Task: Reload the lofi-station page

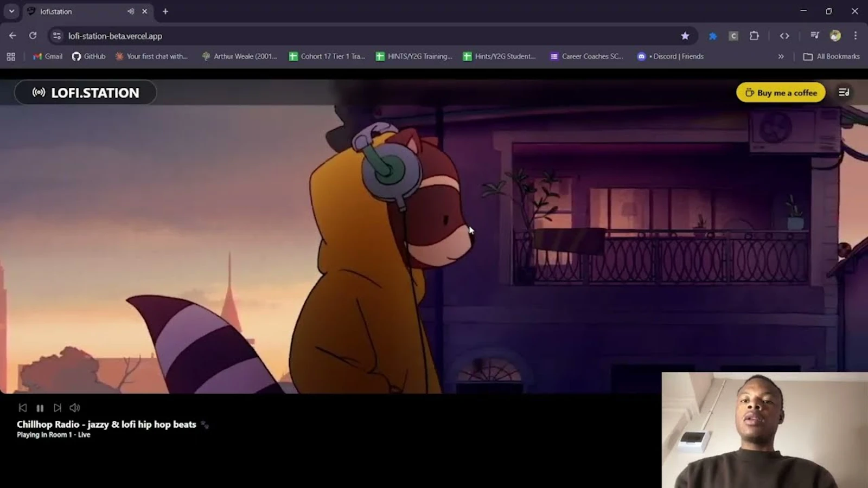Action: pos(33,36)
